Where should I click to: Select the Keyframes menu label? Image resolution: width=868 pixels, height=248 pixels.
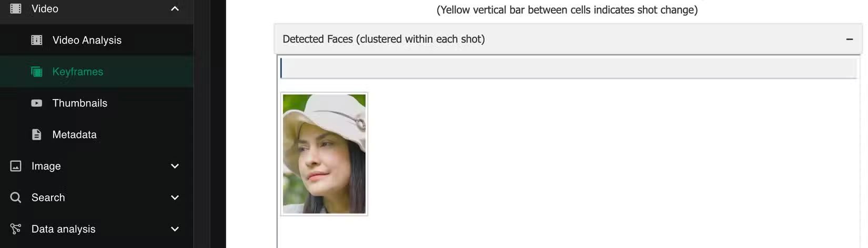coord(78,72)
